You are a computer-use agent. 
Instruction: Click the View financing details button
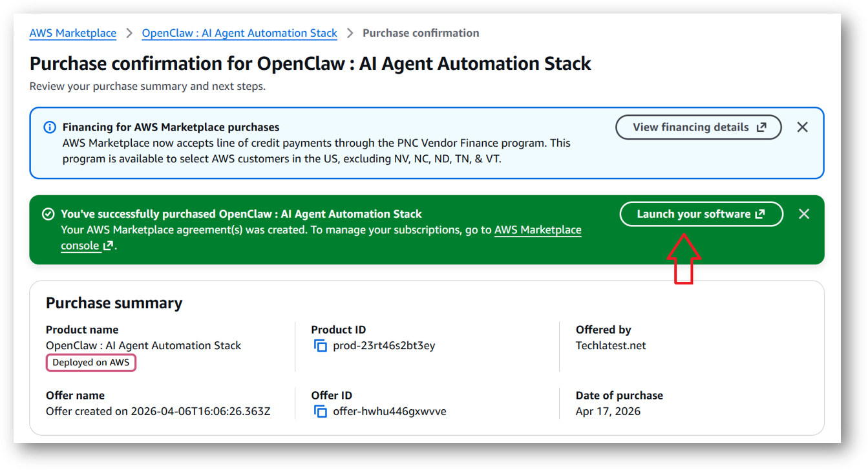point(699,127)
